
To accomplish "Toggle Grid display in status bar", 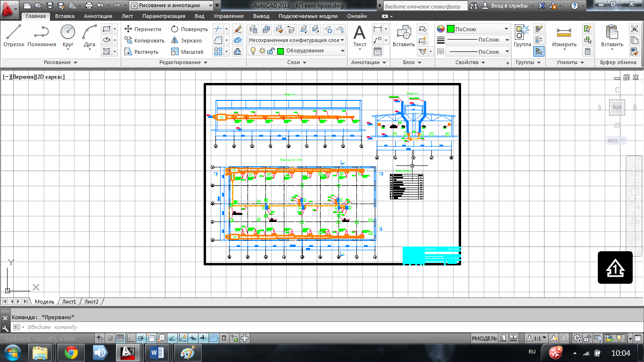I will pos(120,338).
